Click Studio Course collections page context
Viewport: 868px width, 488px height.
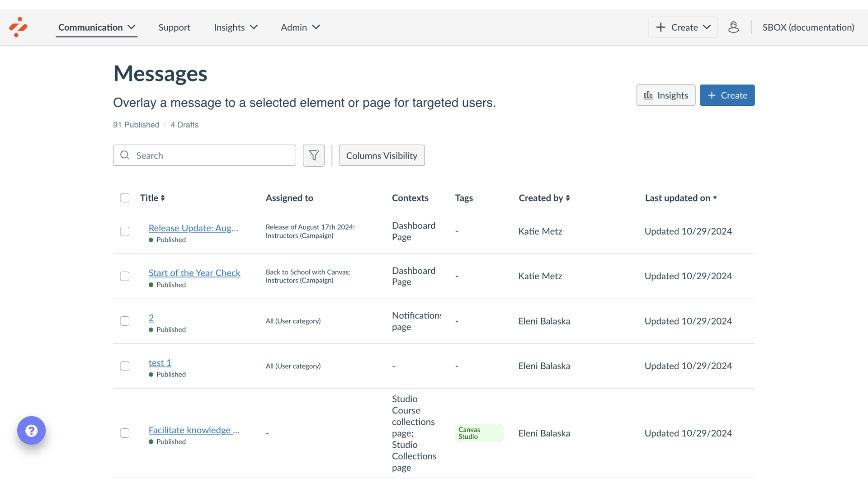pos(414,433)
